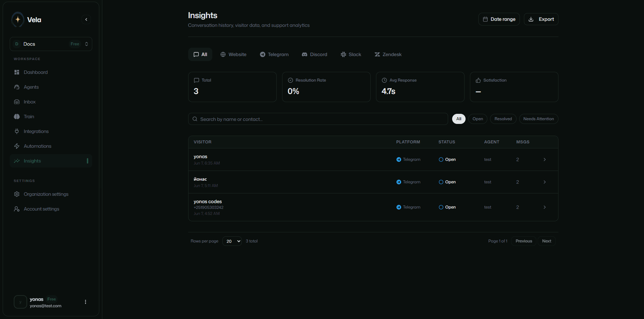Click the Automations lightning icon
Screen dimensions: 644x319
click(17, 146)
